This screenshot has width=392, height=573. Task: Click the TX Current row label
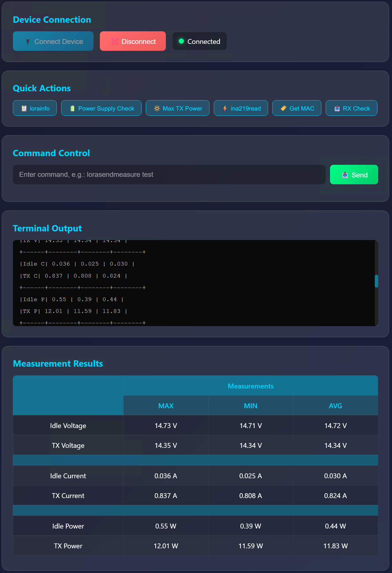[x=68, y=495]
